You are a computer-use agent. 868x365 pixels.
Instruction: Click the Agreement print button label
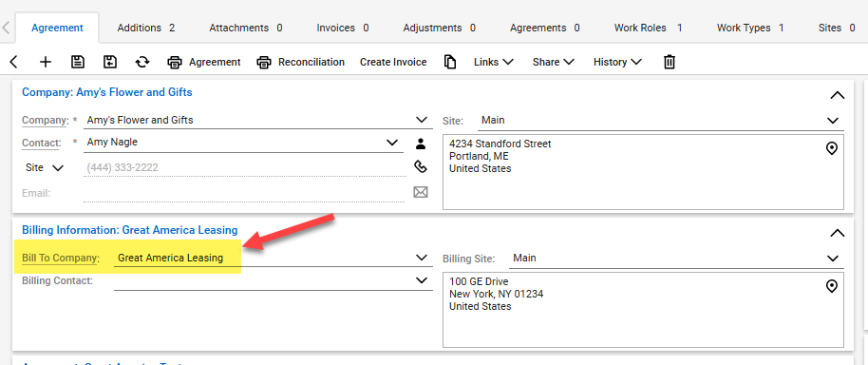215,62
